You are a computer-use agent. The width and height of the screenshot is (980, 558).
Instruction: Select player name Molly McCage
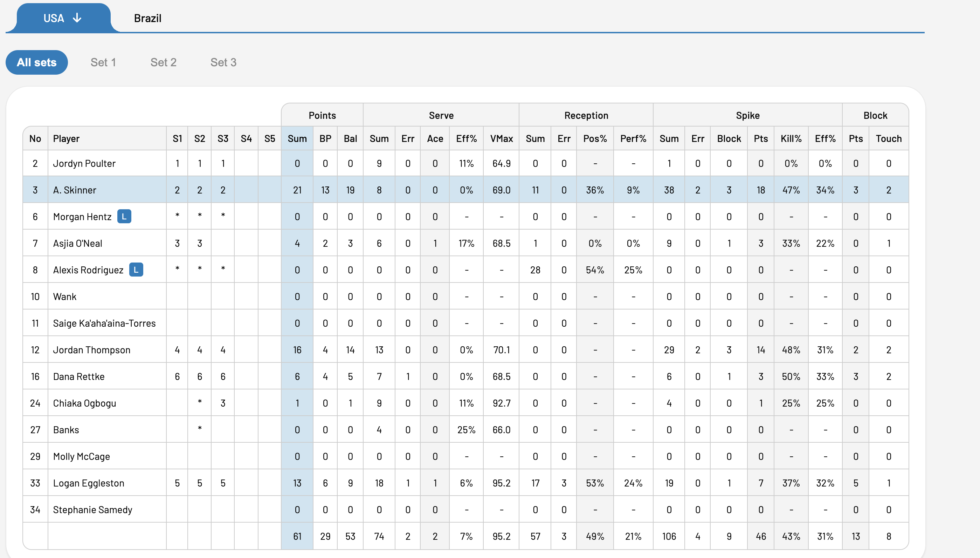coord(82,456)
